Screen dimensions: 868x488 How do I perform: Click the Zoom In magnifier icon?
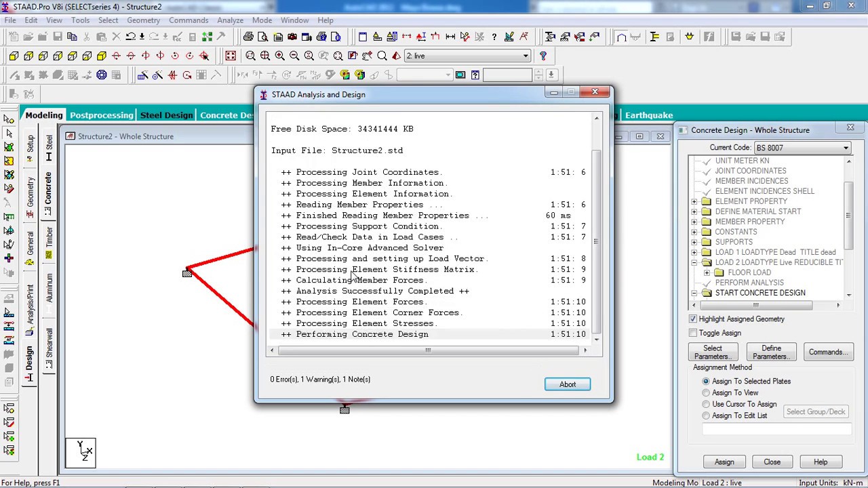click(279, 56)
